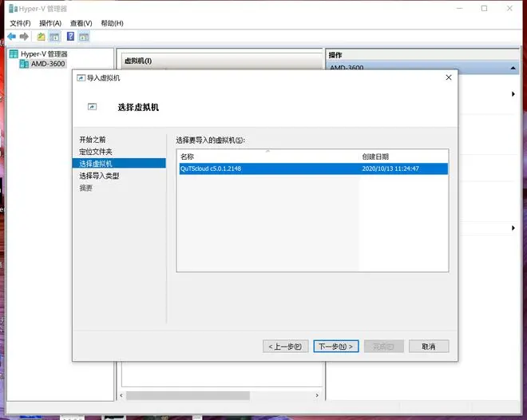Expand upper submenu arrow in 操作 pane
Screen dimensions: 527x420
(x=513, y=94)
